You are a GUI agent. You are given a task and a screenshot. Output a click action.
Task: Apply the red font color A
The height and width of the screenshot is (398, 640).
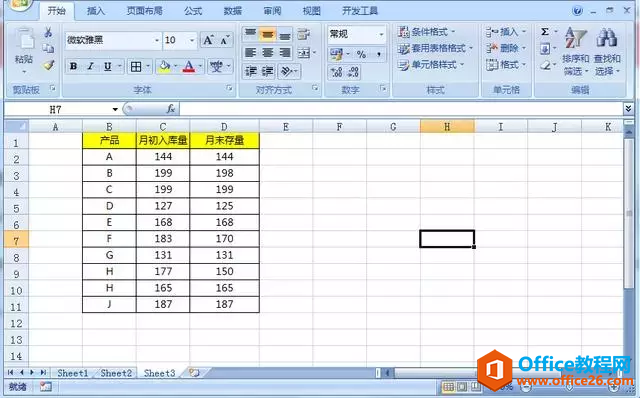pos(189,66)
